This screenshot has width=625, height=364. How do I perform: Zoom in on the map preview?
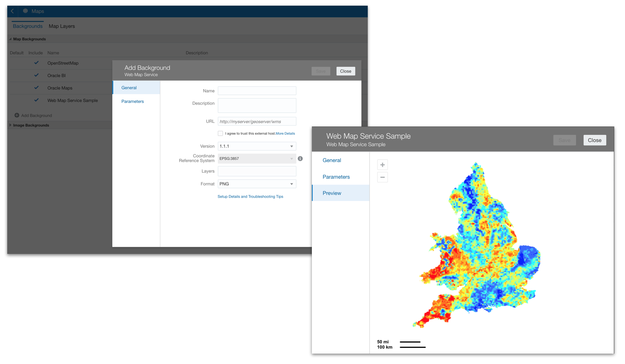(382, 165)
